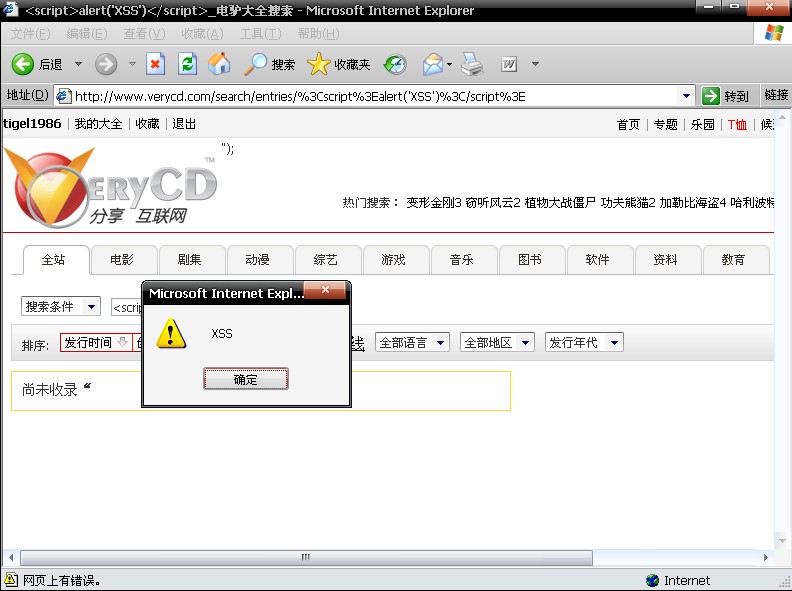Open the 全部语言 dropdown
792x591 pixels.
tap(412, 342)
